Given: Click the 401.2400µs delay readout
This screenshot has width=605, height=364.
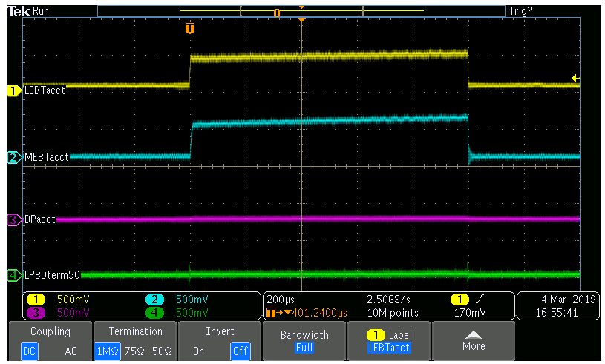Looking at the screenshot, I should (319, 313).
